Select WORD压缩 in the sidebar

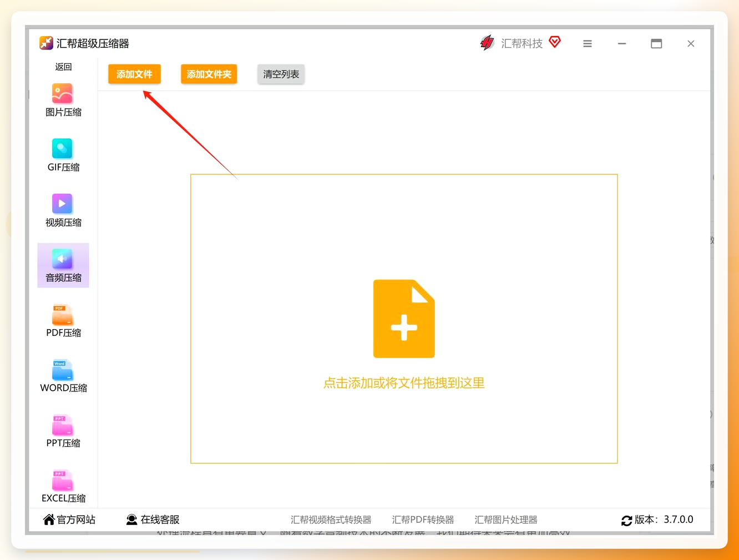click(63, 376)
